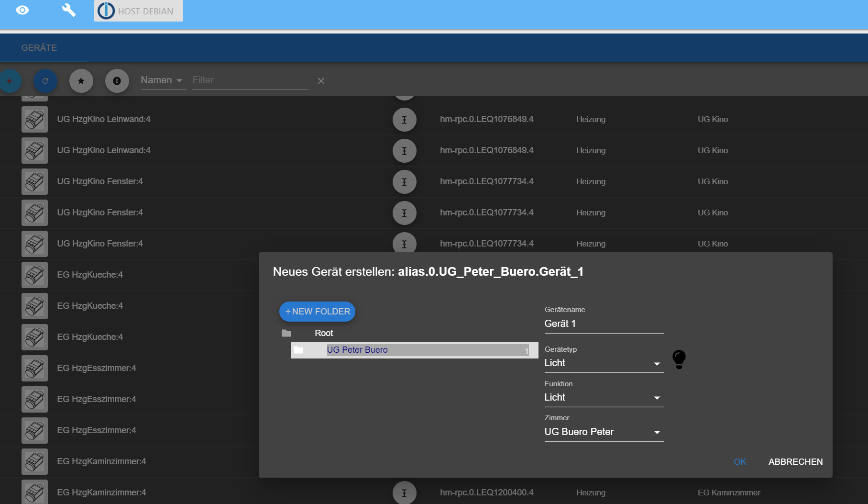Click the refresh devices icon
Viewport: 868px width, 504px height.
(x=45, y=81)
